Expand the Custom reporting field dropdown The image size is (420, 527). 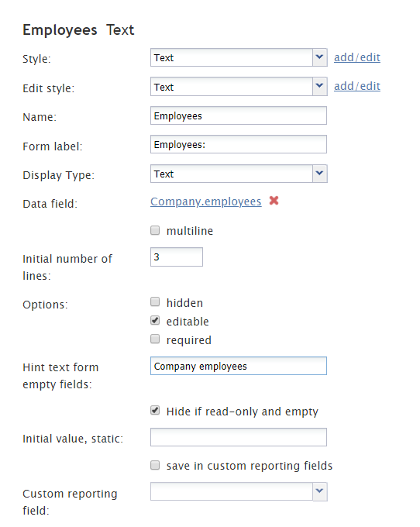(x=319, y=491)
